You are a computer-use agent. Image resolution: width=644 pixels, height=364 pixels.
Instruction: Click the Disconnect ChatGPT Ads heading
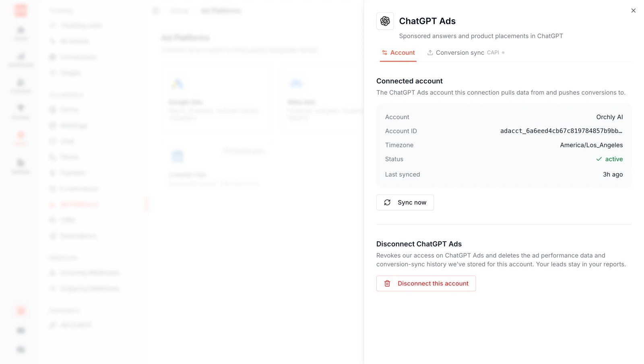(419, 244)
